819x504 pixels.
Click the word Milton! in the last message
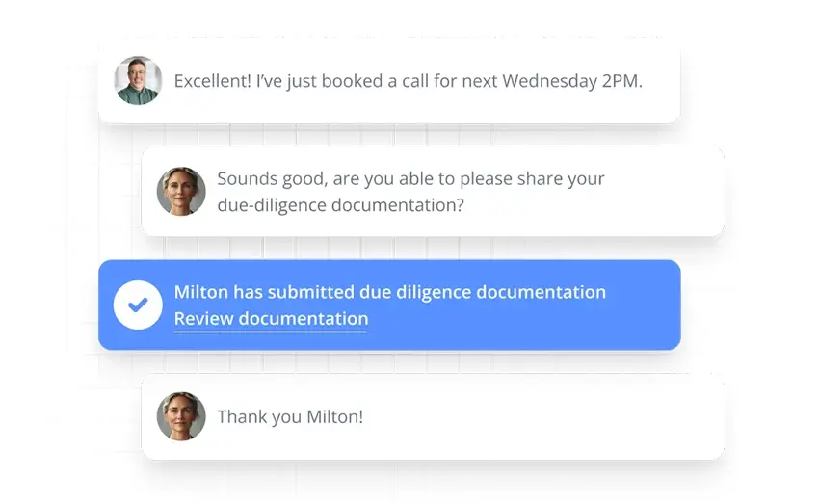[334, 416]
